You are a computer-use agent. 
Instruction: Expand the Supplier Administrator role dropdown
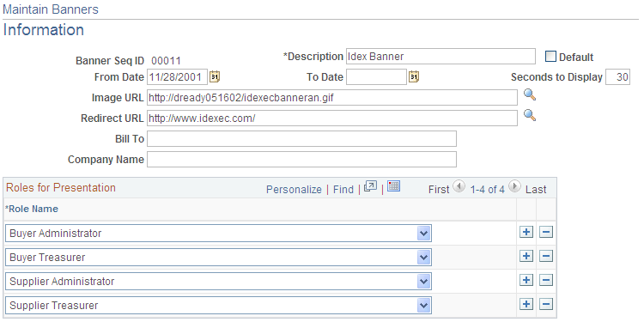423,282
